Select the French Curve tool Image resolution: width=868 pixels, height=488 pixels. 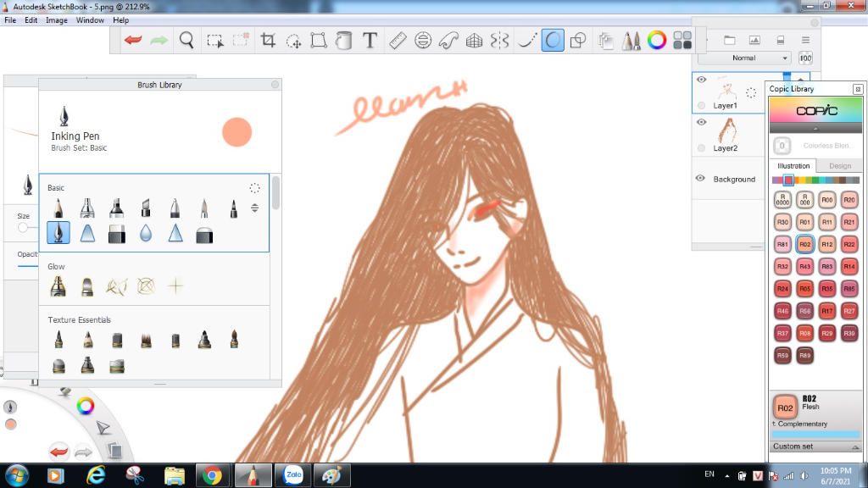(x=448, y=41)
